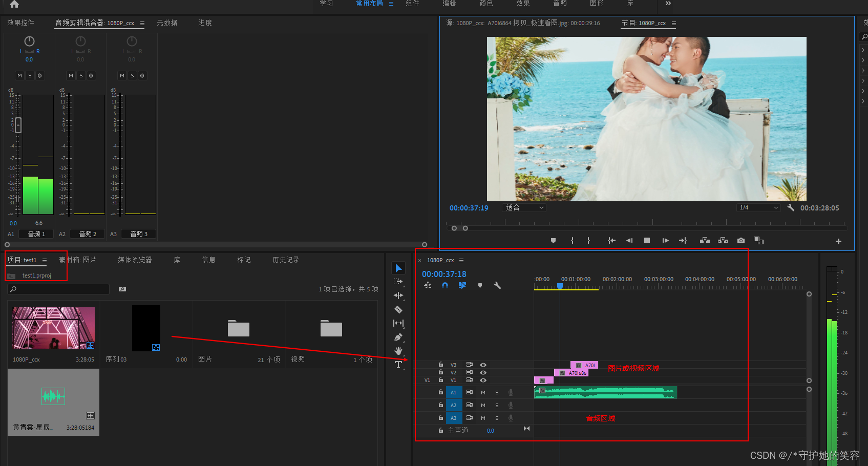Click the Lift button

pos(705,241)
